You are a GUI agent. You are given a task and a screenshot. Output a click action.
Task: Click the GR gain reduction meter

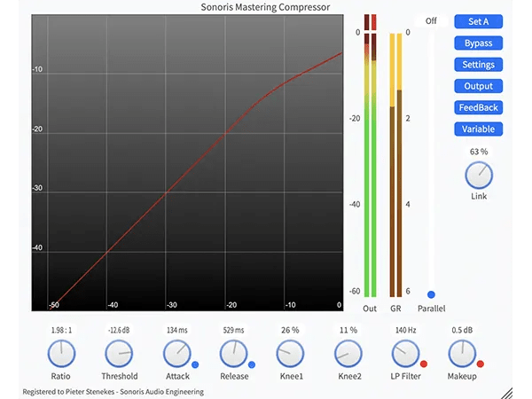[x=396, y=165]
